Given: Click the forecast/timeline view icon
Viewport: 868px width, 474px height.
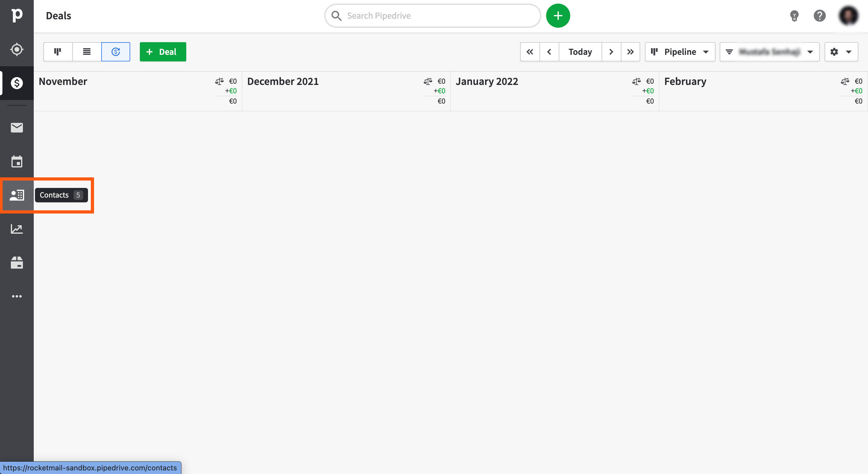Looking at the screenshot, I should (x=115, y=51).
